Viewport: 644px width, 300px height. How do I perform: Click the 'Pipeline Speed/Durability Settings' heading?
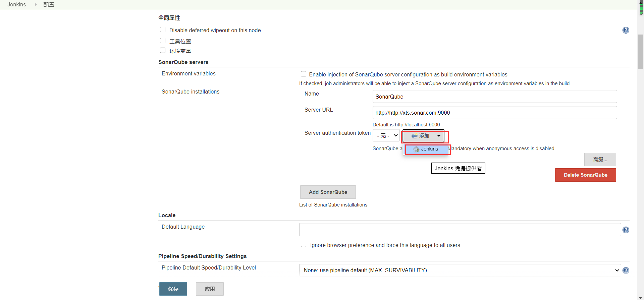[203, 256]
